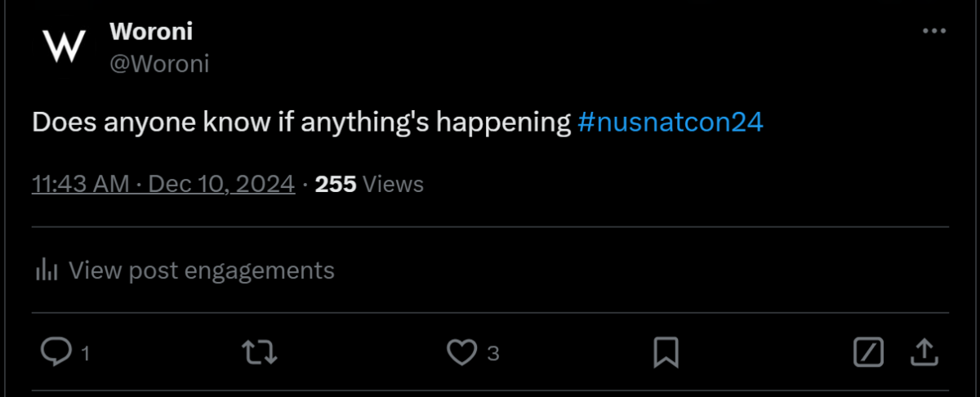This screenshot has height=397, width=980.
Task: Open the share upload arrow icon
Action: click(923, 353)
